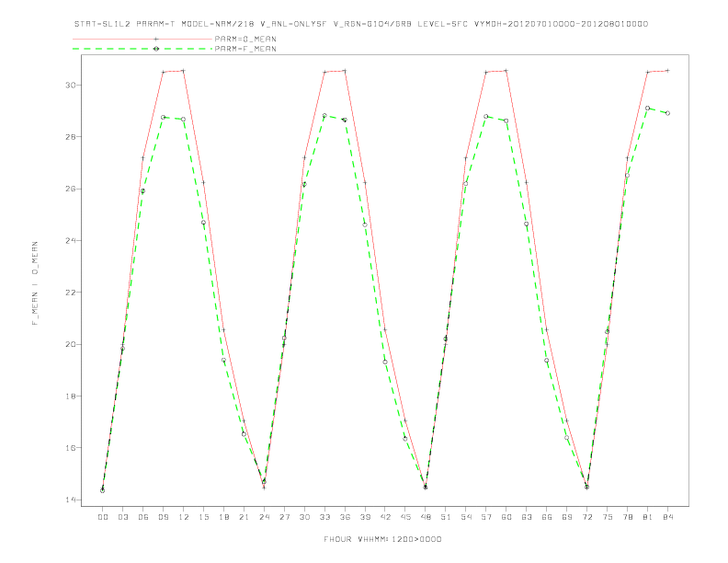This screenshot has height=563, width=728.
Task: Click the x-axis tick label 48
Action: [x=426, y=517]
